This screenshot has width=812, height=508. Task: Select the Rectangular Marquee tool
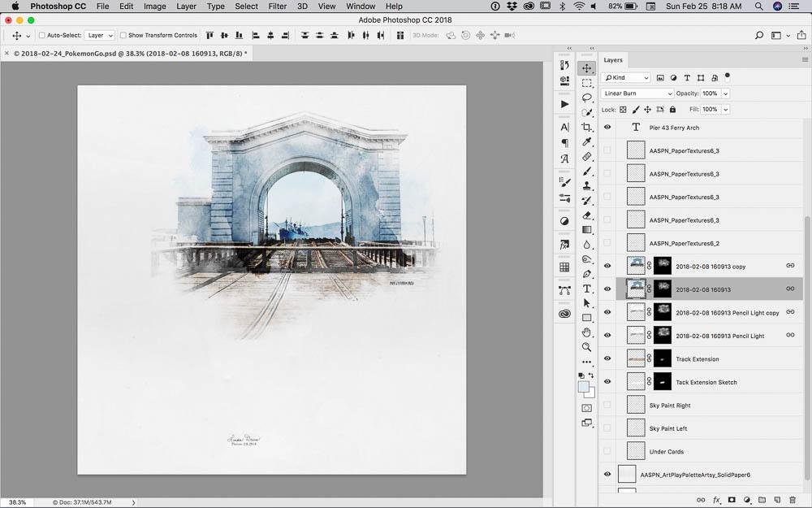(x=586, y=83)
